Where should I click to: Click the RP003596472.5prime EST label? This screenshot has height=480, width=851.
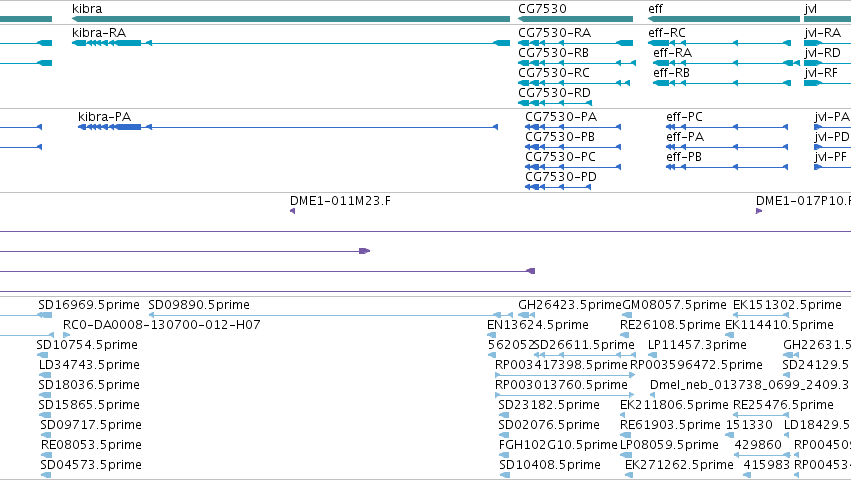[x=696, y=365]
